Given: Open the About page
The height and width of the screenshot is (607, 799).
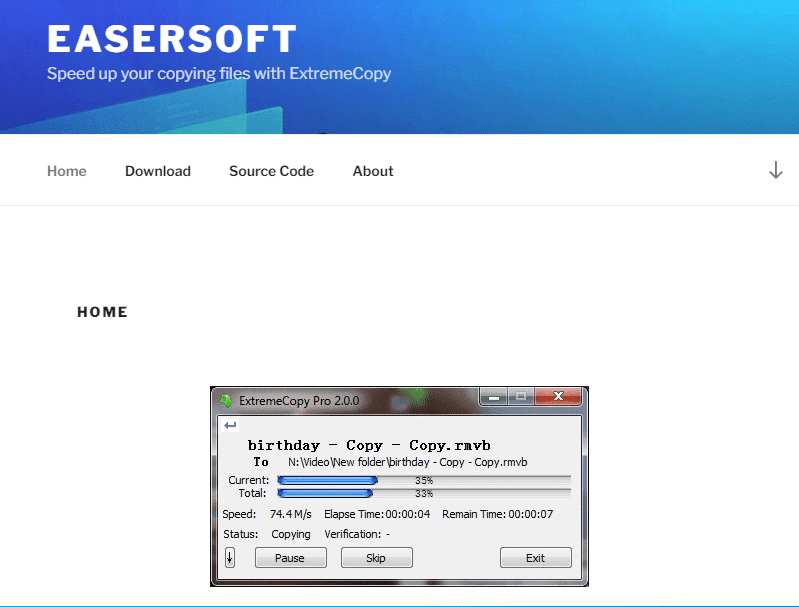Looking at the screenshot, I should click(373, 171).
